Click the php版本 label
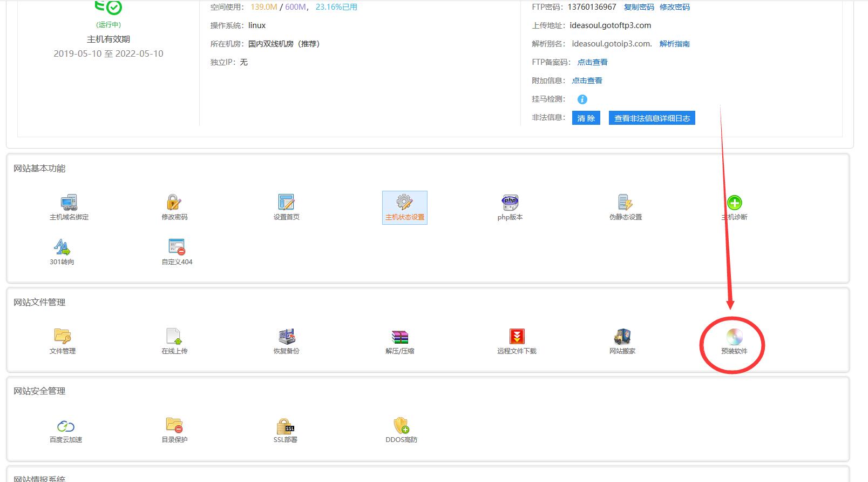868x482 pixels. click(510, 217)
